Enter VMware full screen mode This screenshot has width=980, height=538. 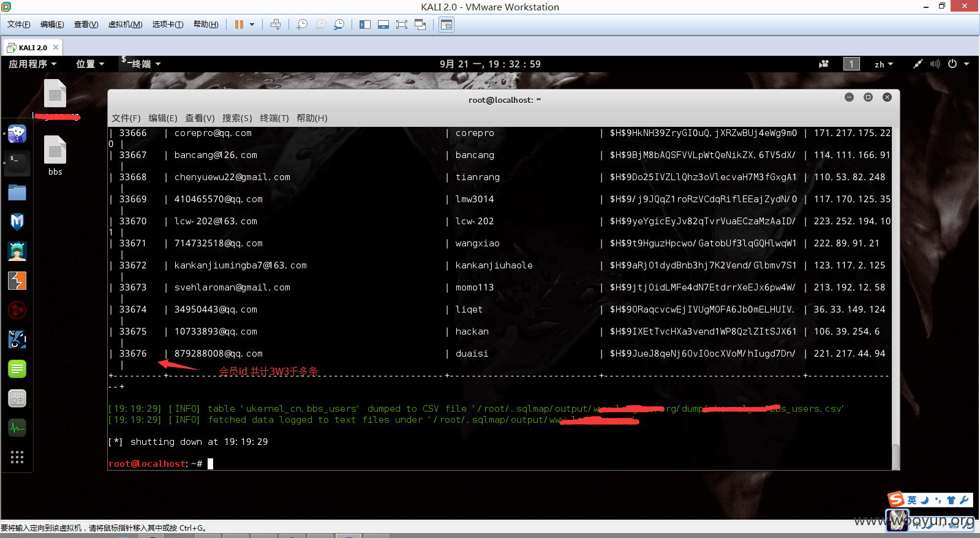[402, 25]
